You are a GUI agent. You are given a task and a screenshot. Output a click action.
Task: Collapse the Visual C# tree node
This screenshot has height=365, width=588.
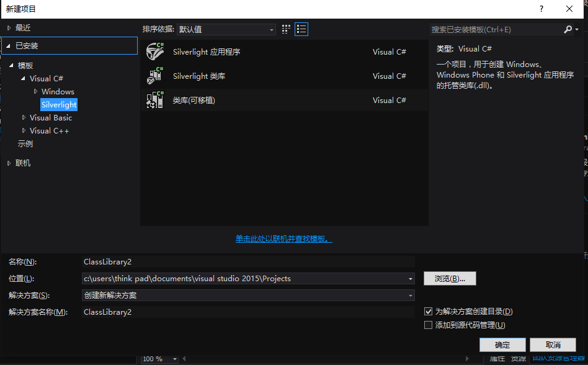click(23, 78)
